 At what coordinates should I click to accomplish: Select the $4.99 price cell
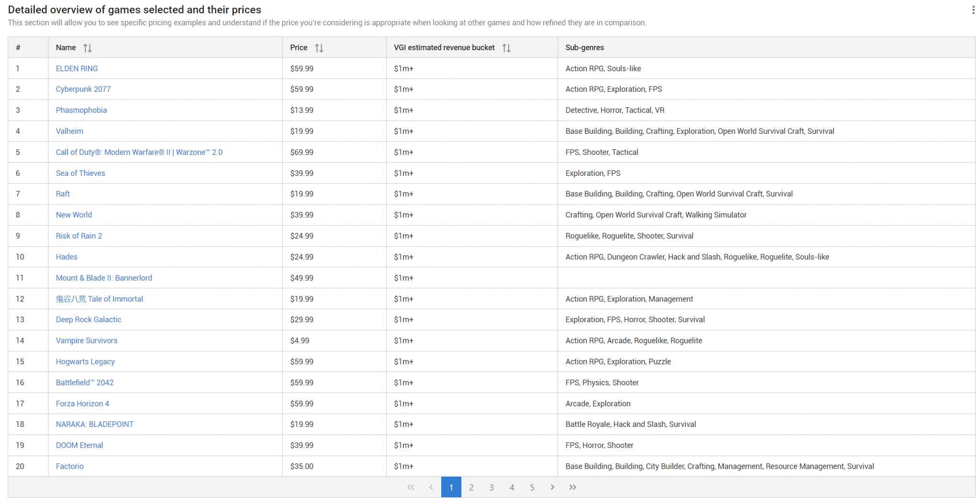(x=334, y=341)
